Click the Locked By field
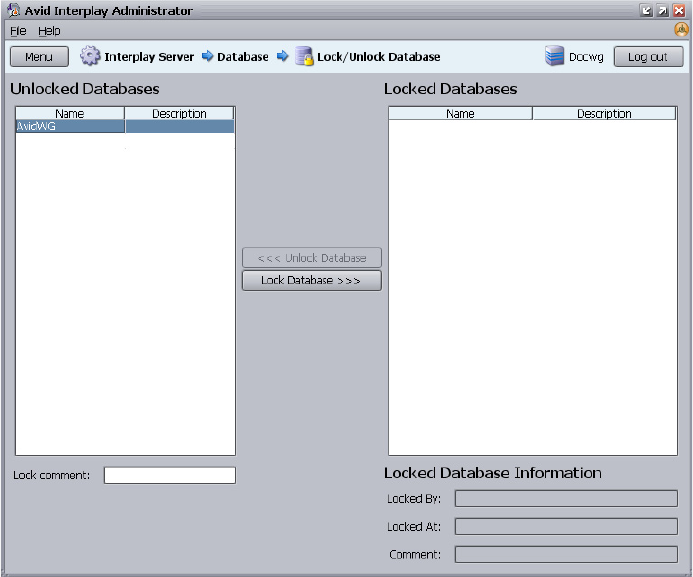Screen dimensions: 693x577 tap(566, 498)
